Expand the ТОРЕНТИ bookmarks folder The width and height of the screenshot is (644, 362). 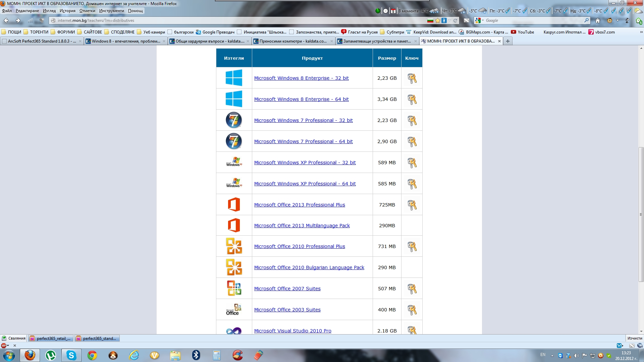pyautogui.click(x=36, y=32)
